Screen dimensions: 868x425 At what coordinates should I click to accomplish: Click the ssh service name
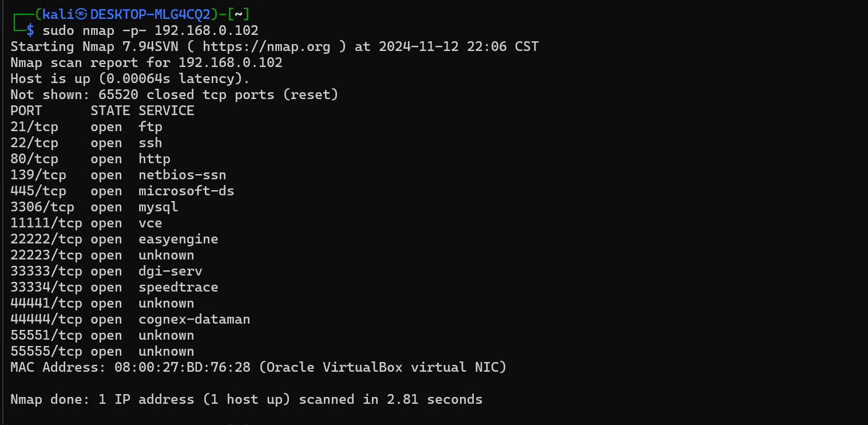(x=150, y=143)
